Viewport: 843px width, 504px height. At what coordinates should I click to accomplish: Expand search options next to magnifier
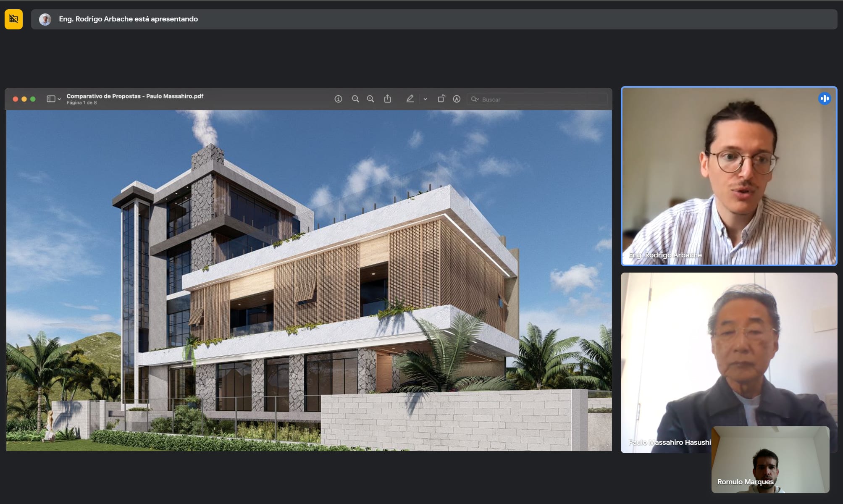coord(475,99)
